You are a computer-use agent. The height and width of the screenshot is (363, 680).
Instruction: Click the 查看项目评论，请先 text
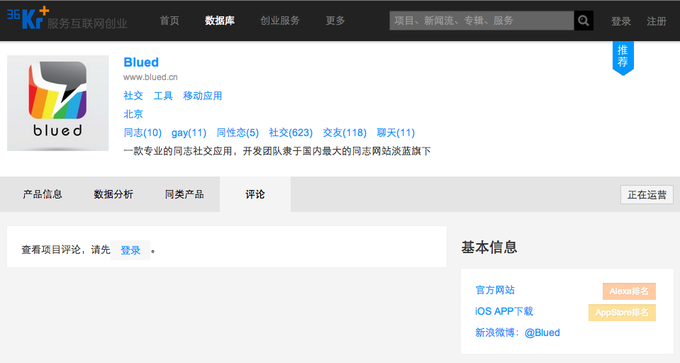[66, 250]
